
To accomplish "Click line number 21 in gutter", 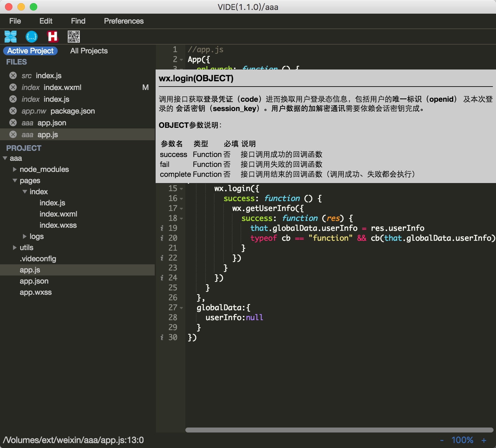I will (x=173, y=248).
